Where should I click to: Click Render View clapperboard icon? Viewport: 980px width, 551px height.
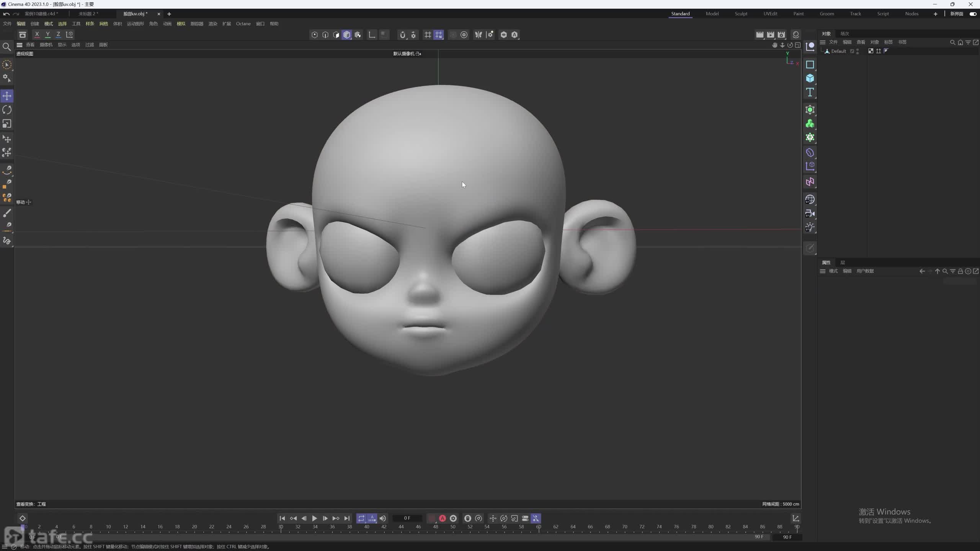pos(759,35)
